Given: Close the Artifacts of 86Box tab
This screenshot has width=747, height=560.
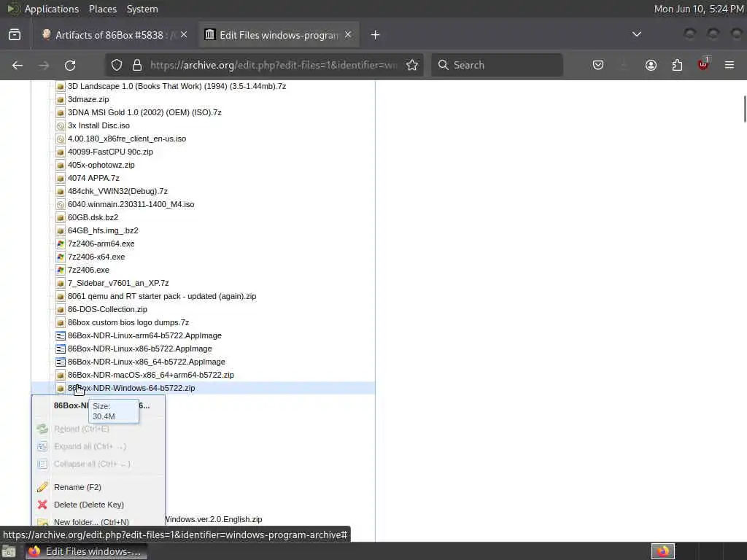Looking at the screenshot, I should (184, 35).
